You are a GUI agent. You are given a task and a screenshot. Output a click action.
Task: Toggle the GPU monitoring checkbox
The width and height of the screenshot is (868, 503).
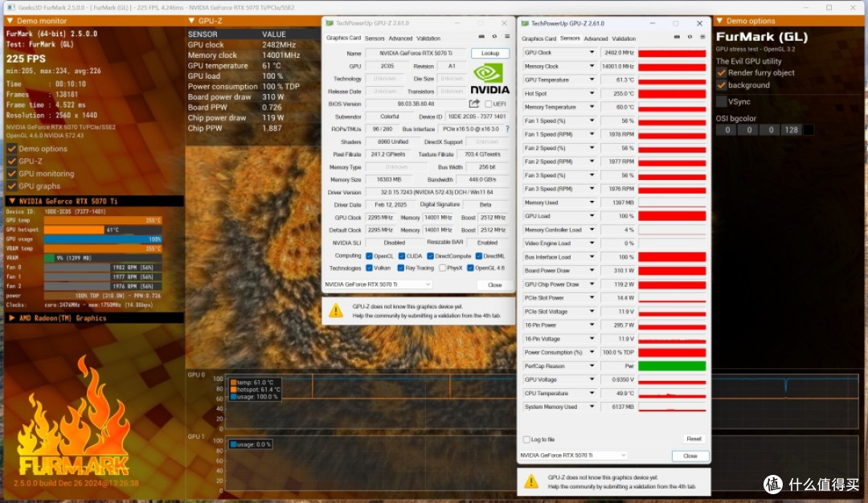click(x=11, y=174)
